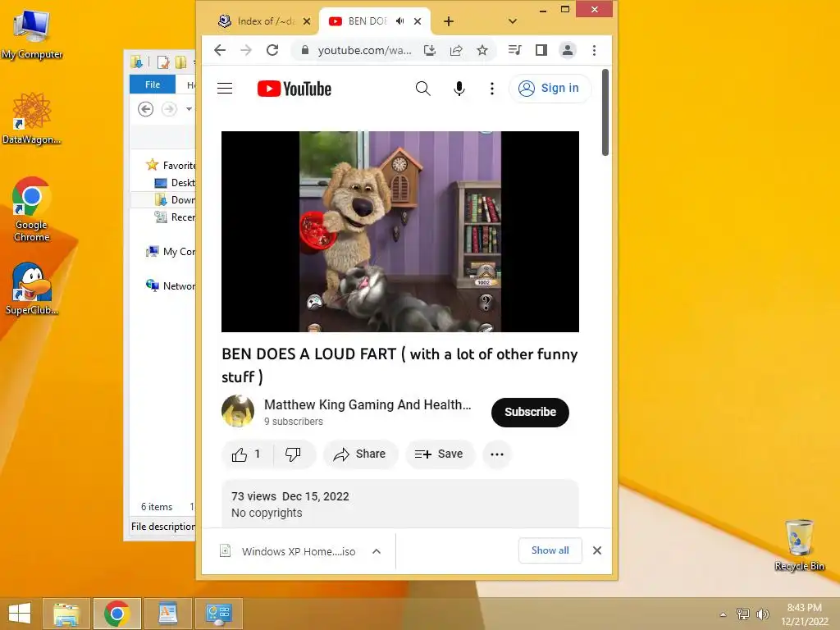
Task: Open My Computer desktop icon
Action: [32, 34]
